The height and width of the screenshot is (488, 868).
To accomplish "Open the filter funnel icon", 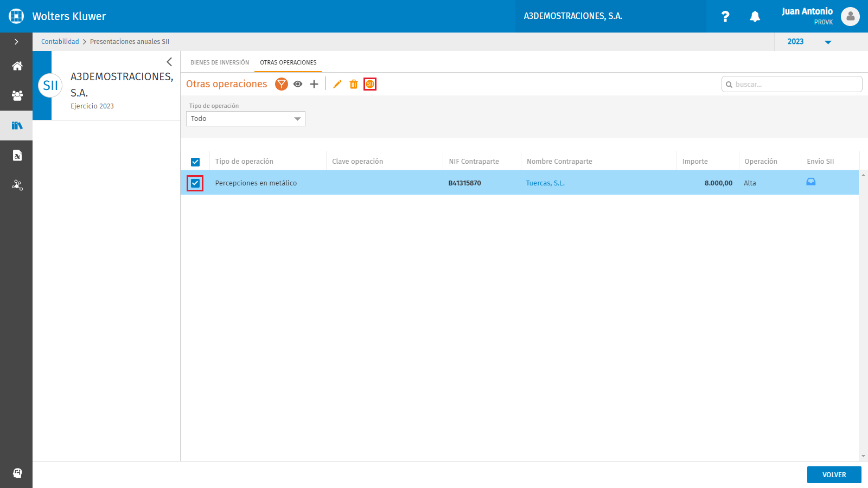I will pos(282,84).
